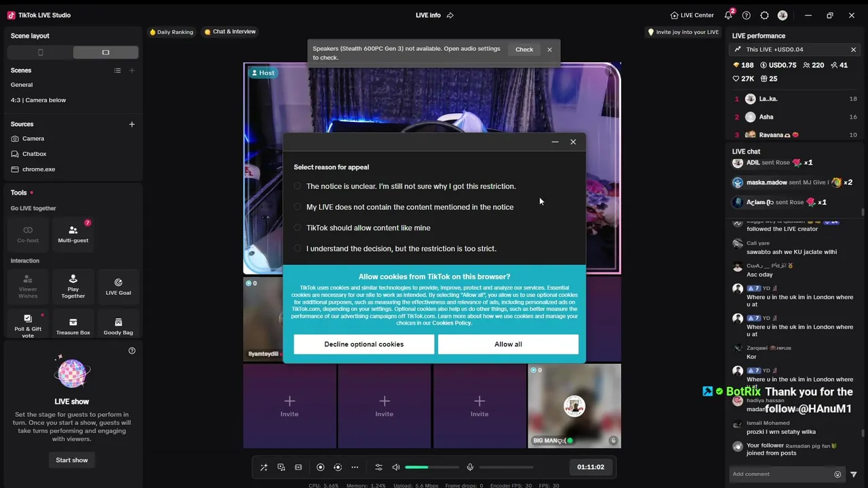Click Decline optional cookies
This screenshot has width=868, height=488.
(364, 344)
